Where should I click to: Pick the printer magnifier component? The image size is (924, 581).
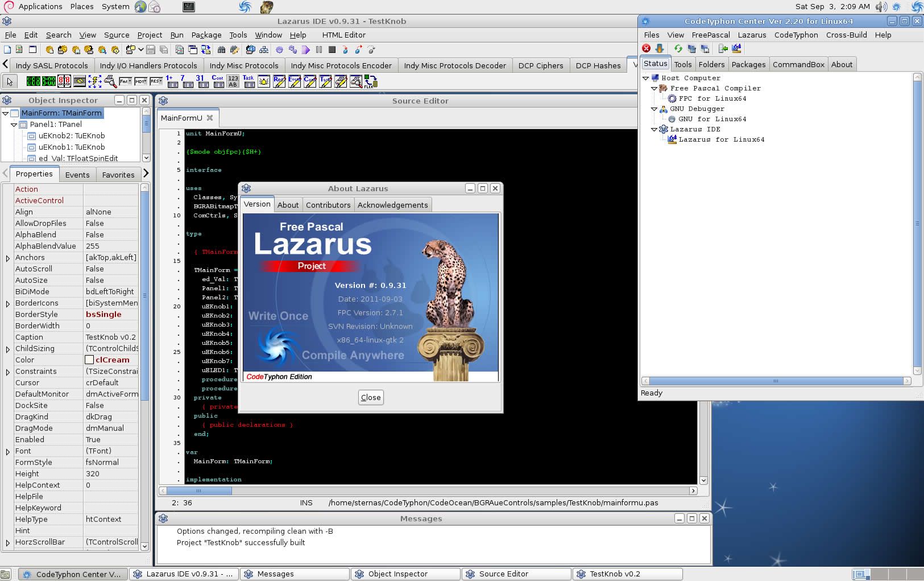[x=111, y=81]
